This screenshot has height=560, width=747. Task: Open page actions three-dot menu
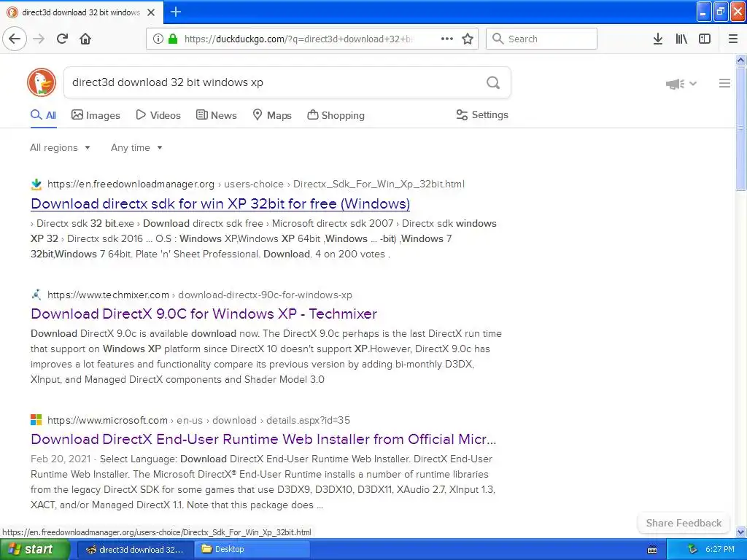pyautogui.click(x=447, y=39)
